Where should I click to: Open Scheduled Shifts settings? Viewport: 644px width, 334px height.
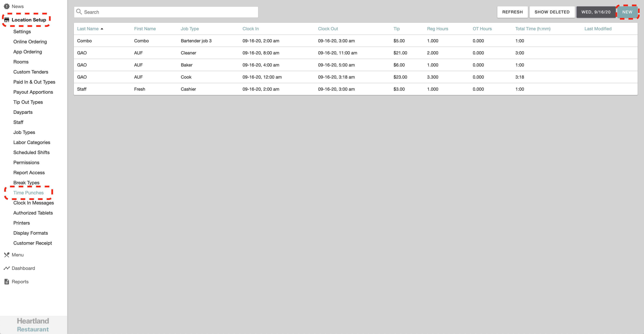tap(31, 152)
